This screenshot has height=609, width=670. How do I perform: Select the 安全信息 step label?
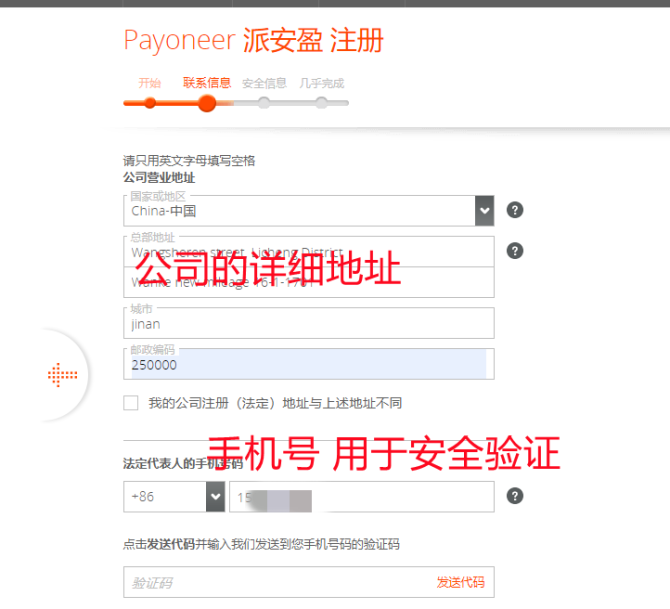tap(264, 83)
